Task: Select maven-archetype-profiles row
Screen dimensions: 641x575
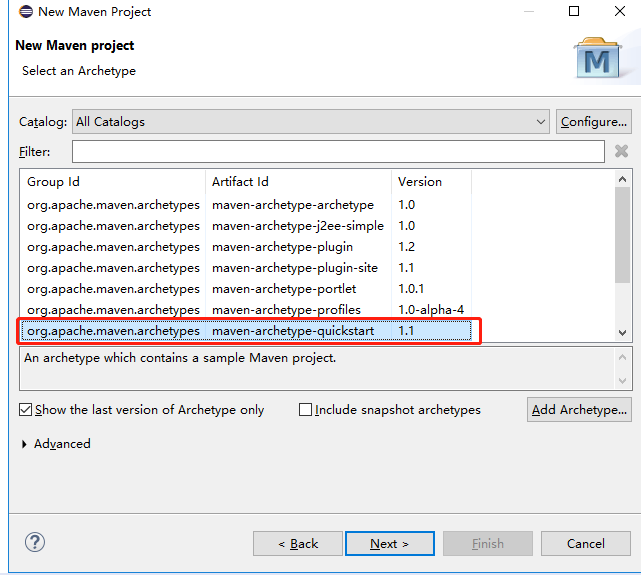Action: [246, 310]
